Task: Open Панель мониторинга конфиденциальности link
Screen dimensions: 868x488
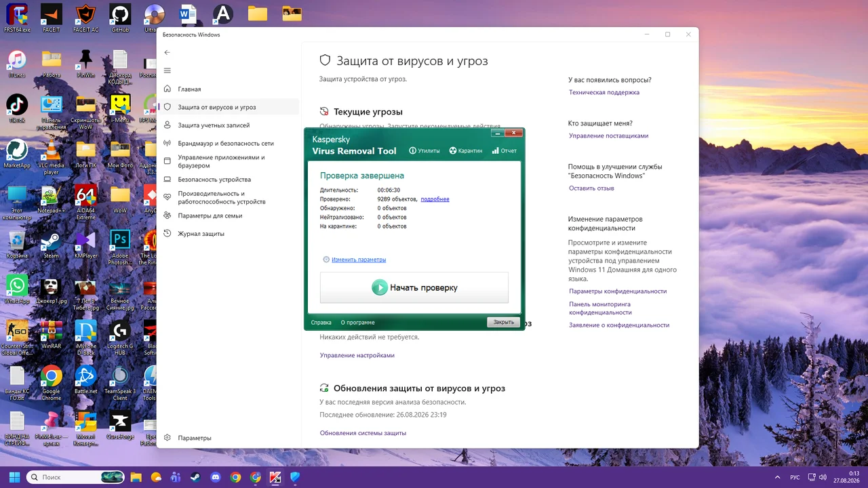Action: 600,308
